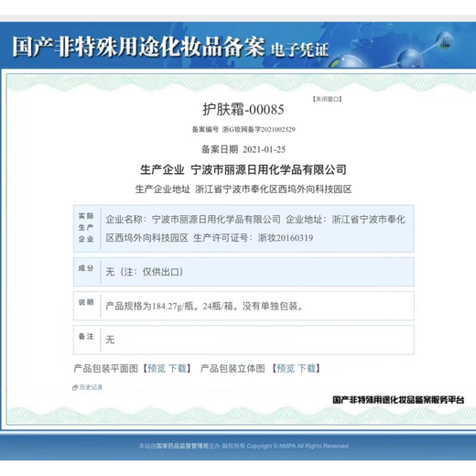This screenshot has height=476, width=476.
Task: Preview the 产品包装平面图 image
Action: point(157,368)
